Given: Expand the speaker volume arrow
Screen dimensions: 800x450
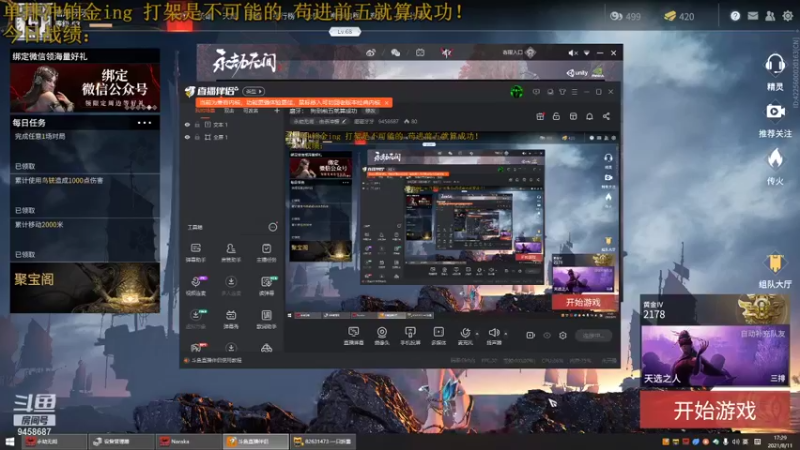Looking at the screenshot, I should pos(506,334).
